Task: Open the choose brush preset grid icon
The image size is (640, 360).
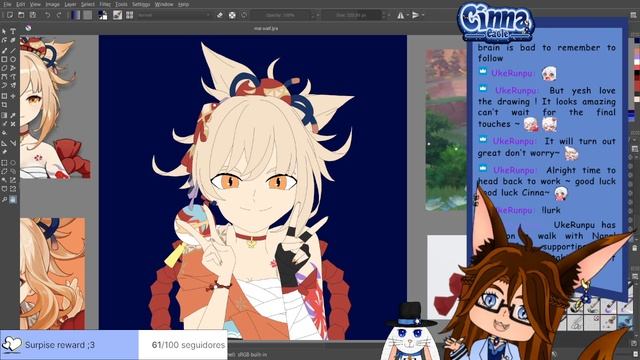Action: pos(129,15)
